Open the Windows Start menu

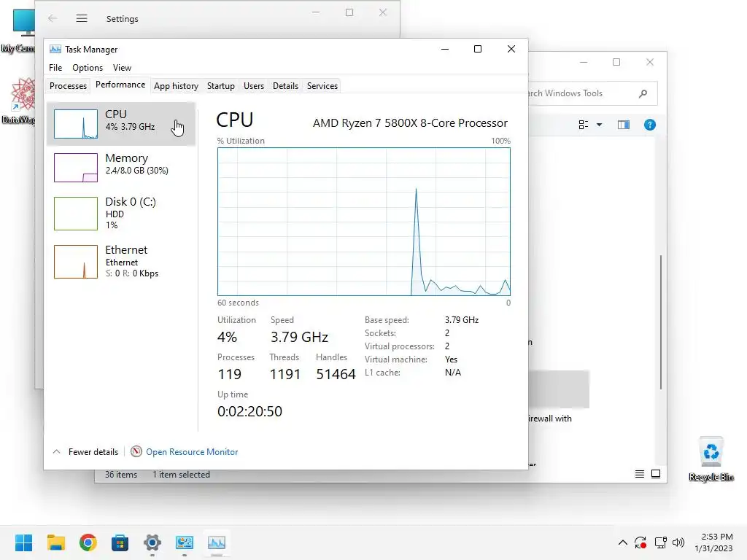[24, 542]
